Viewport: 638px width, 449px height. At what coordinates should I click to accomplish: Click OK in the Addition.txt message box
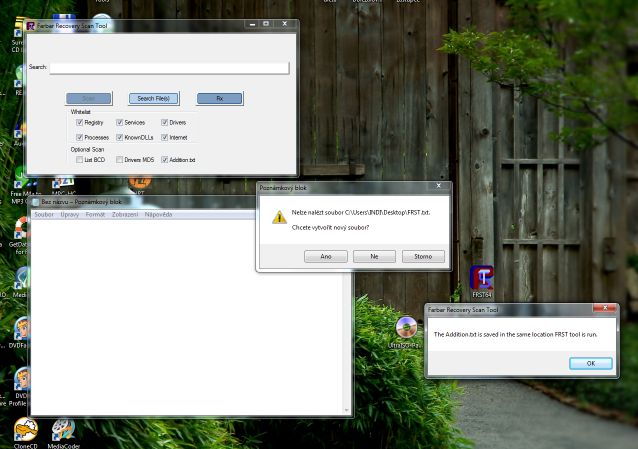(x=590, y=363)
